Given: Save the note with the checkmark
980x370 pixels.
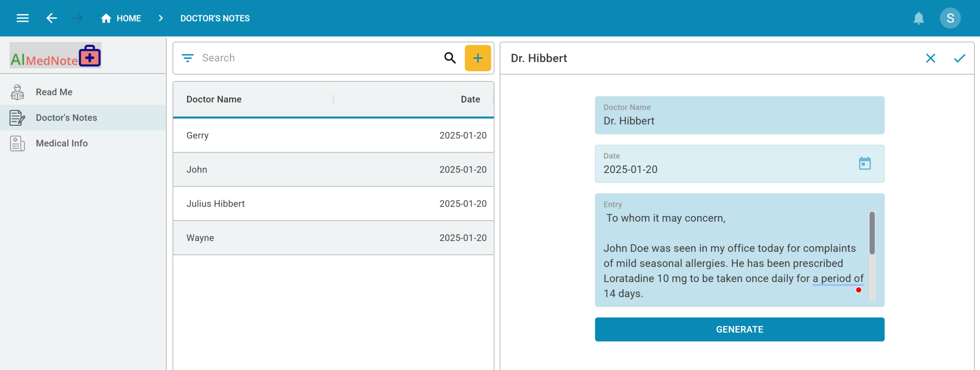Looking at the screenshot, I should point(959,58).
